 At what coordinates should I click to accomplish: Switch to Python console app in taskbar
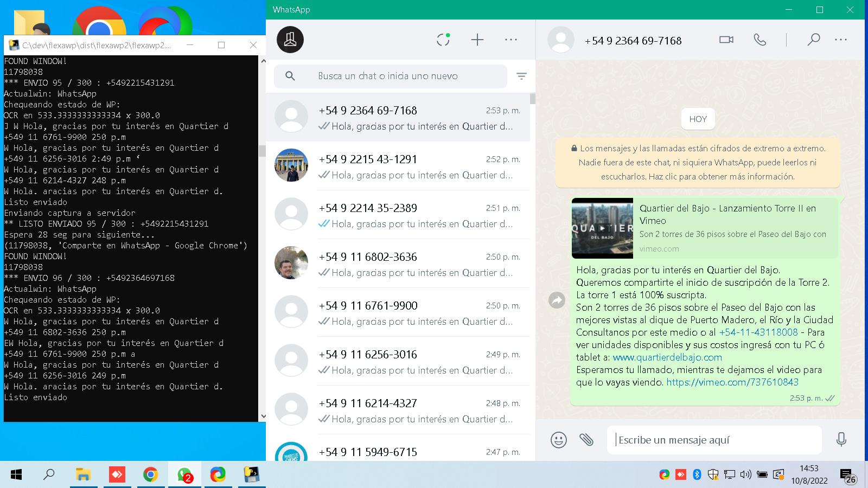click(x=251, y=475)
